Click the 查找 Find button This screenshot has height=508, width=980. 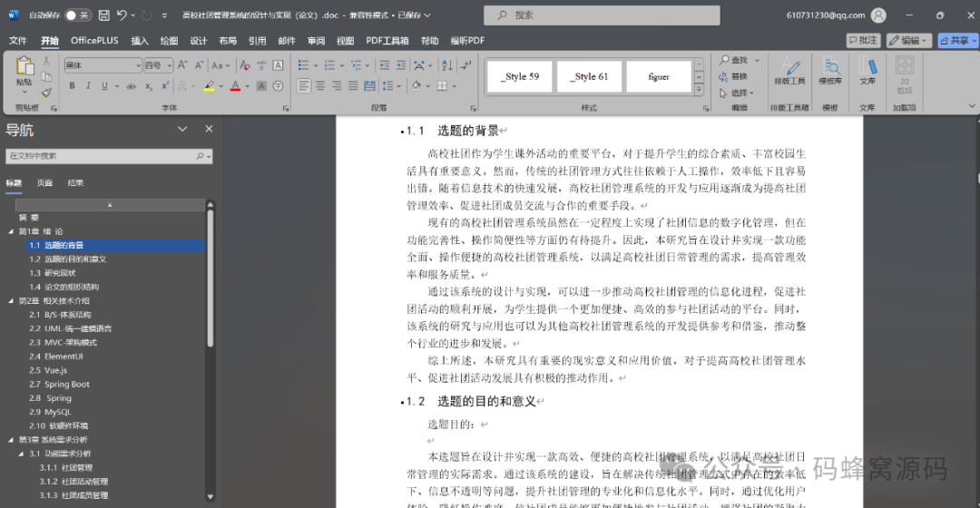tap(734, 60)
